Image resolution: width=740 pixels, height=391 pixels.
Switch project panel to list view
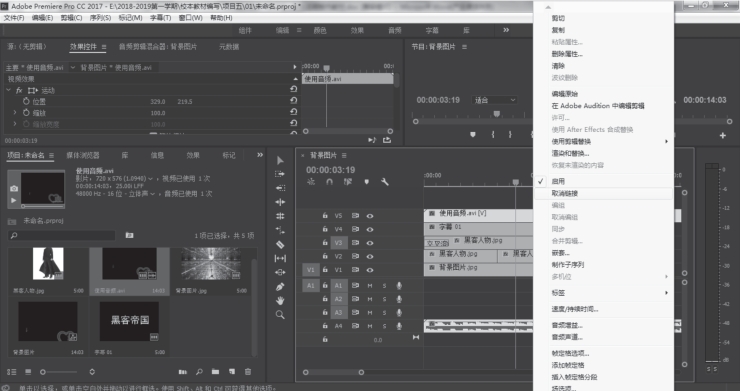coord(12,372)
